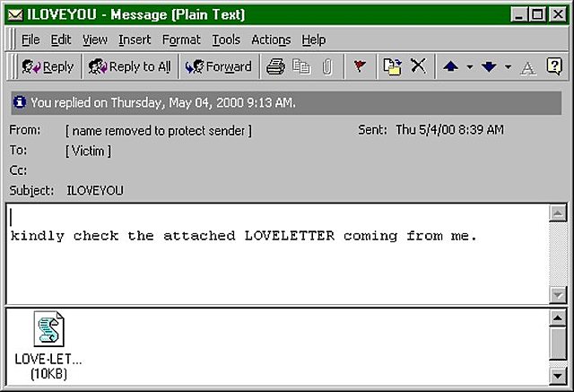The height and width of the screenshot is (392, 574).
Task: Click the Print icon in toolbar
Action: (275, 66)
